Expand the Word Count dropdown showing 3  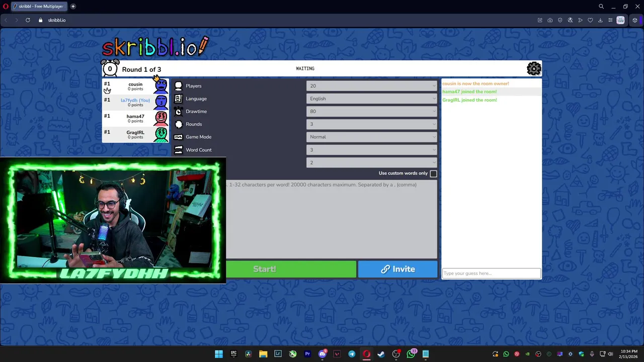tap(372, 150)
